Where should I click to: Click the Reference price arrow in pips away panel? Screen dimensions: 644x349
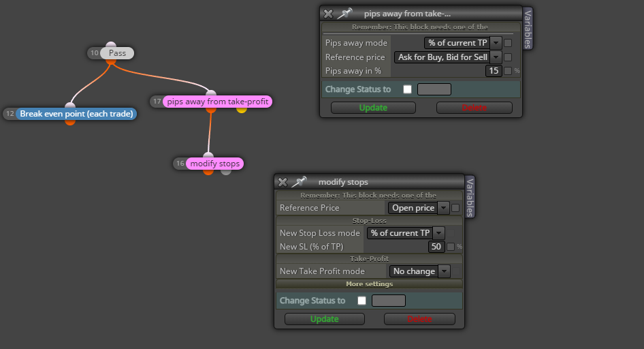(496, 57)
